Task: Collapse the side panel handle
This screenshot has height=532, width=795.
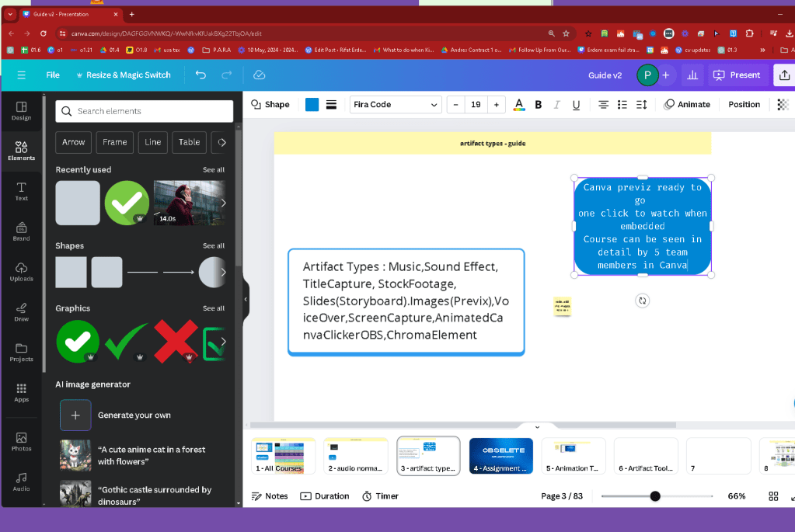Action: pyautogui.click(x=246, y=299)
